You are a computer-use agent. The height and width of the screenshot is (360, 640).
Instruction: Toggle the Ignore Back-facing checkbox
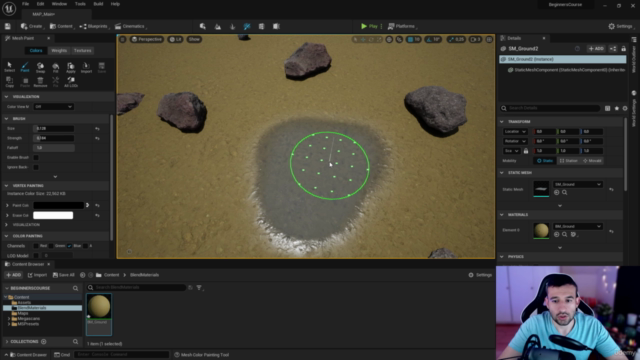(x=36, y=167)
